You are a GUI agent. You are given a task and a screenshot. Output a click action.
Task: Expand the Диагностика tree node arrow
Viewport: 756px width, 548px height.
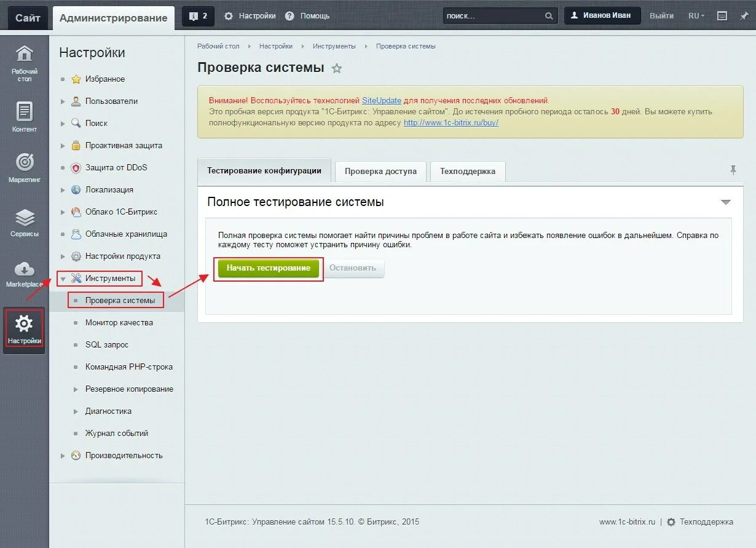pos(76,411)
